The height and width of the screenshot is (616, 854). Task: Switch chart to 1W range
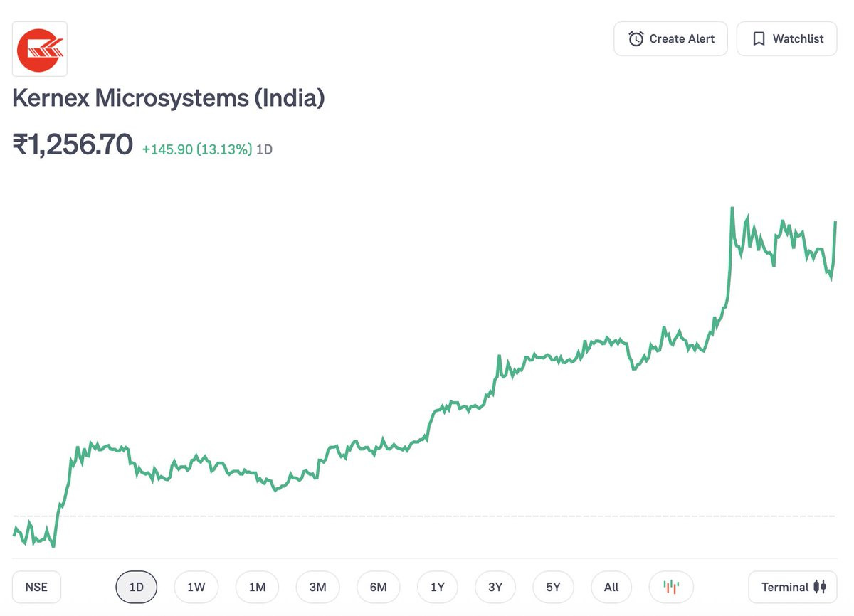tap(196, 587)
